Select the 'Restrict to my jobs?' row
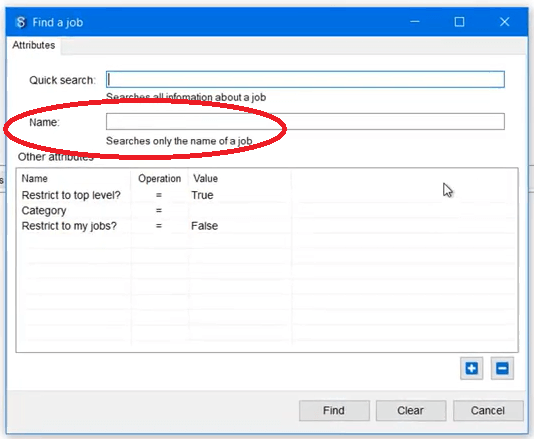 point(267,226)
